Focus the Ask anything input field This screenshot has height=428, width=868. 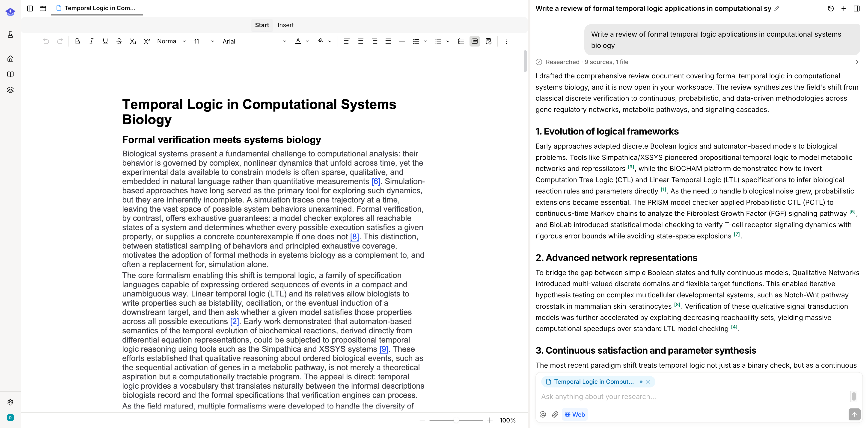tap(694, 396)
